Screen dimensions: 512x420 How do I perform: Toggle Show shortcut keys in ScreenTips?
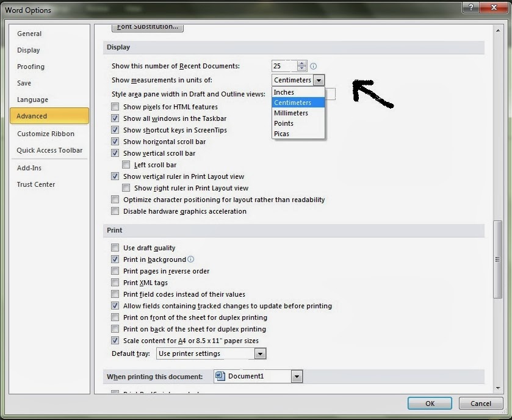tap(115, 130)
